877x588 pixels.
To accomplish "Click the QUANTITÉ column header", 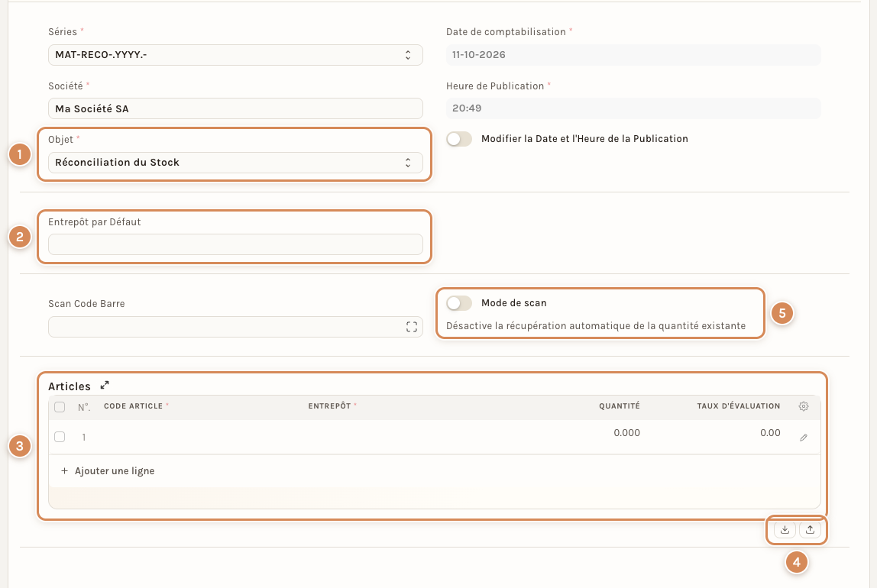I will coord(619,406).
